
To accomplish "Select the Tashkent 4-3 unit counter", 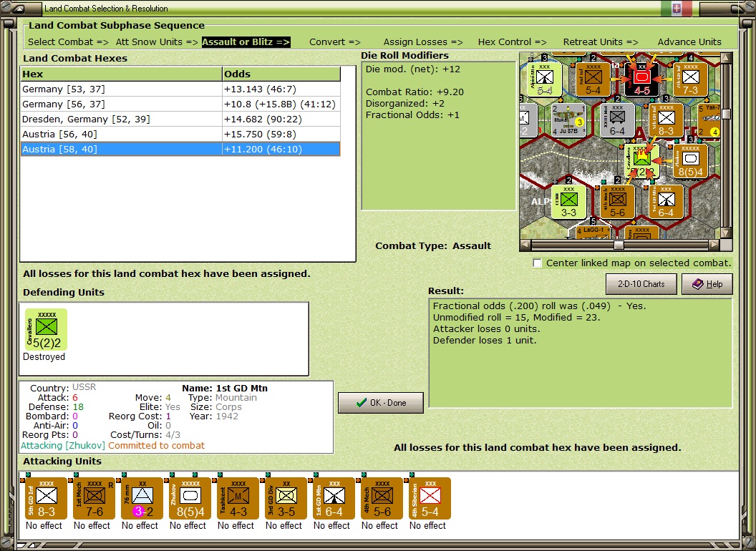I will [x=238, y=499].
